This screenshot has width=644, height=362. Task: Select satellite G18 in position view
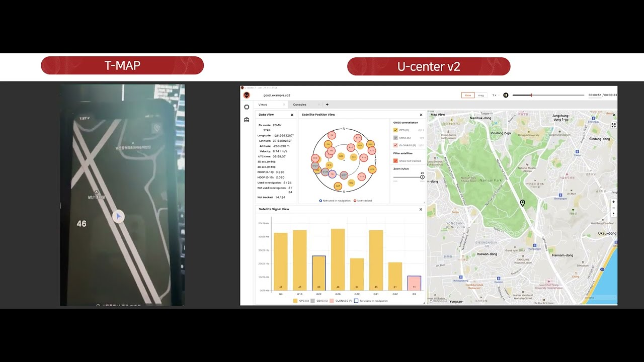pos(372,169)
